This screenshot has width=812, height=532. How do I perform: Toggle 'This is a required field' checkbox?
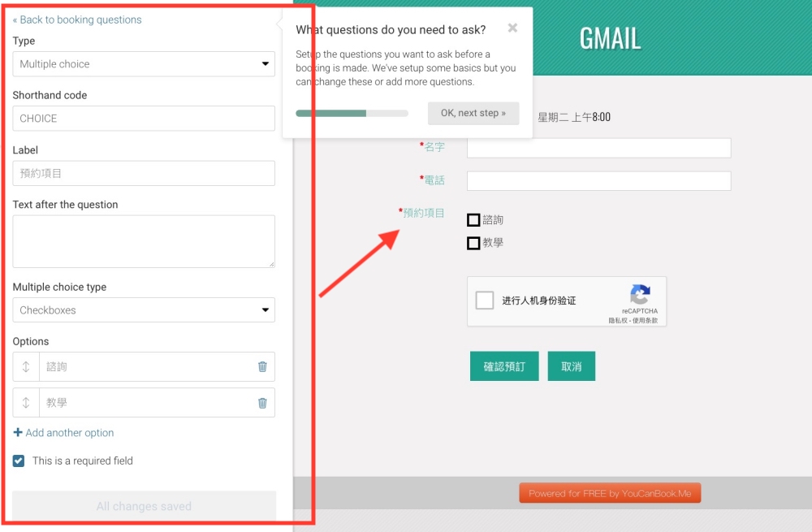[19, 461]
